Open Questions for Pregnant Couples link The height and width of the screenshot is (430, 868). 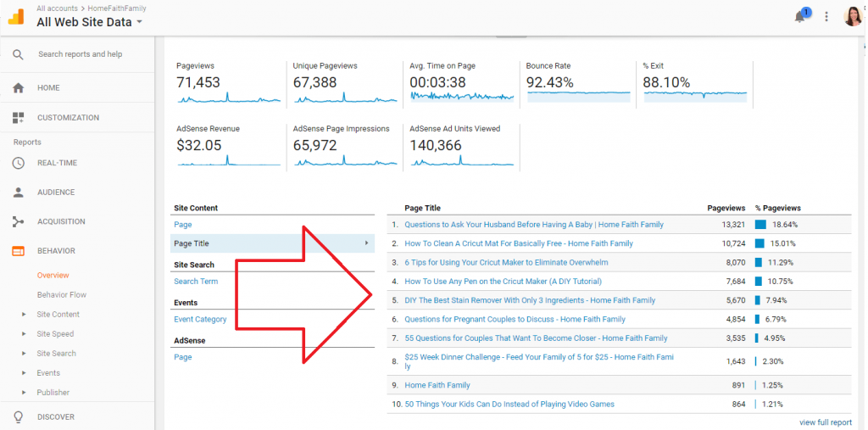point(515,319)
